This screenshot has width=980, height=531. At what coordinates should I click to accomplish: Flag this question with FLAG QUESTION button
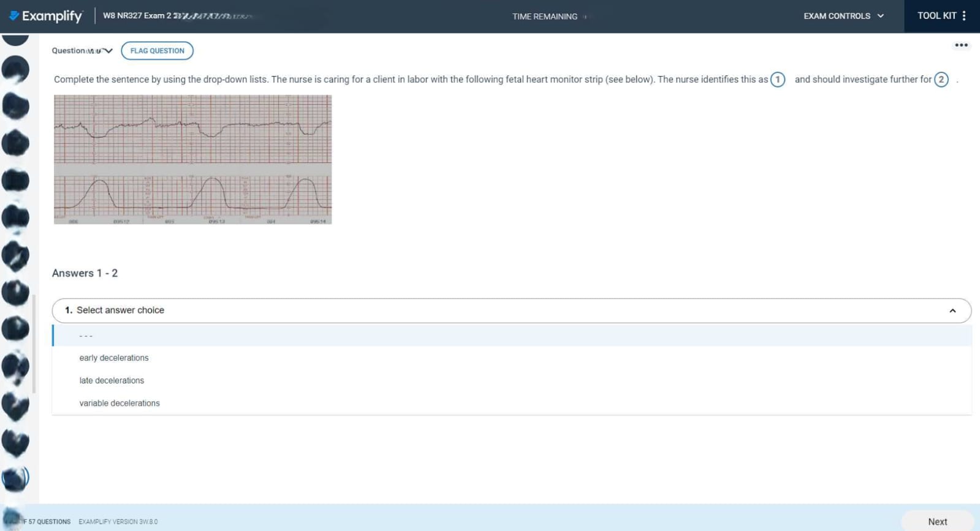[157, 51]
